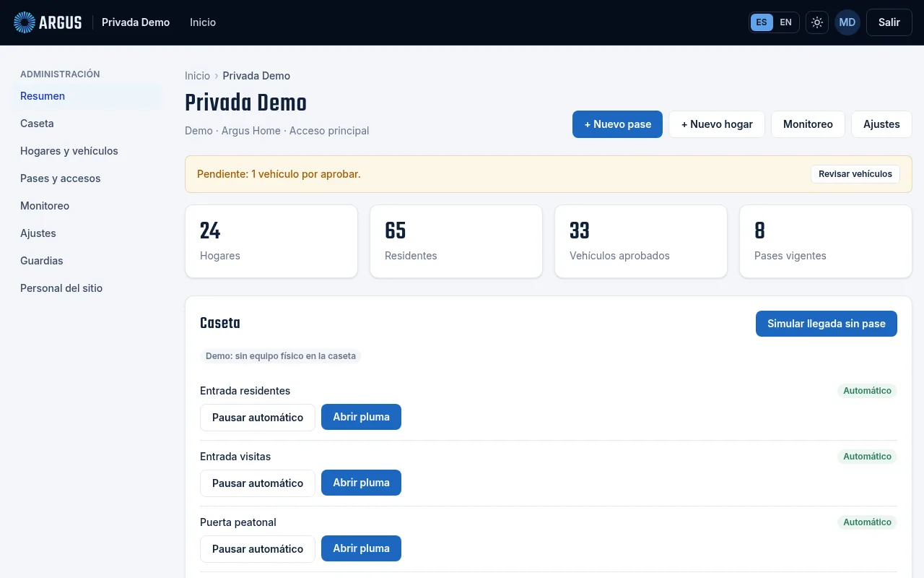The image size is (924, 578).
Task: Click 'Pendiente: 1 vehículo por aprobar.' text
Action: coord(279,174)
